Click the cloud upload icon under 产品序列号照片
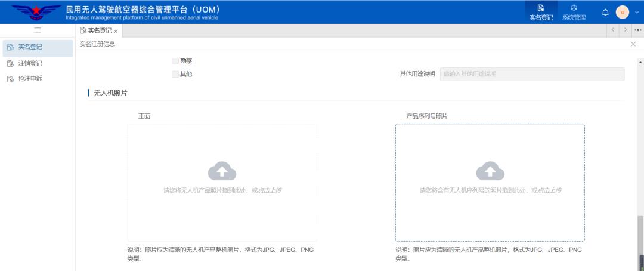This screenshot has height=271, width=644. (490, 171)
